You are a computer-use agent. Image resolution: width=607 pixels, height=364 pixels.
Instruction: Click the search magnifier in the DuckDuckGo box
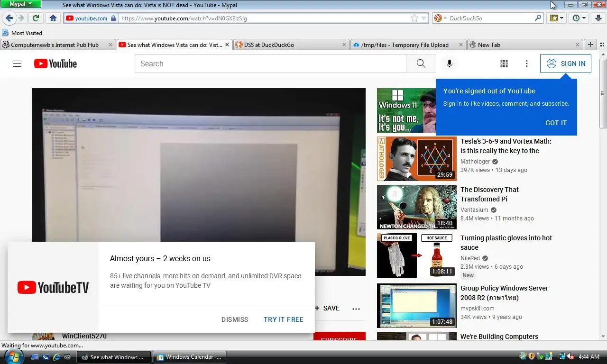point(538,18)
